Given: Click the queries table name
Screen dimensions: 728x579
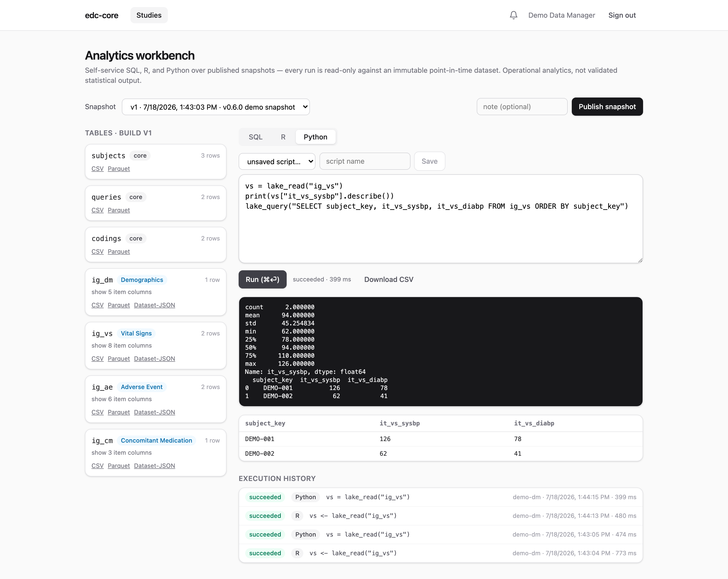Looking at the screenshot, I should (106, 197).
